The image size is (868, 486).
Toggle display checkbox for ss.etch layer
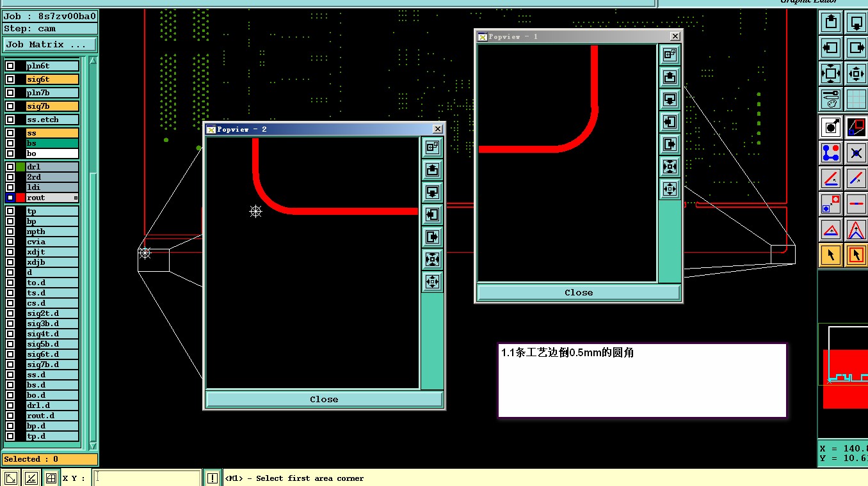click(10, 120)
